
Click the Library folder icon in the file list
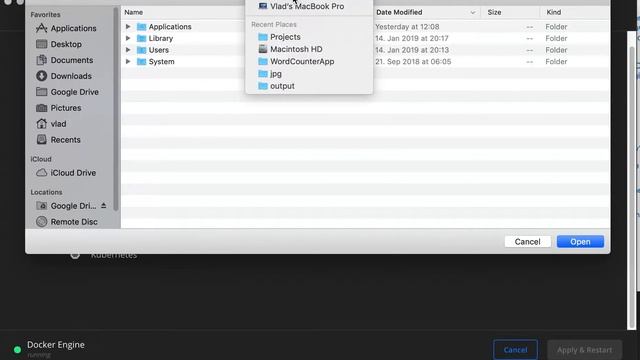pyautogui.click(x=142, y=38)
